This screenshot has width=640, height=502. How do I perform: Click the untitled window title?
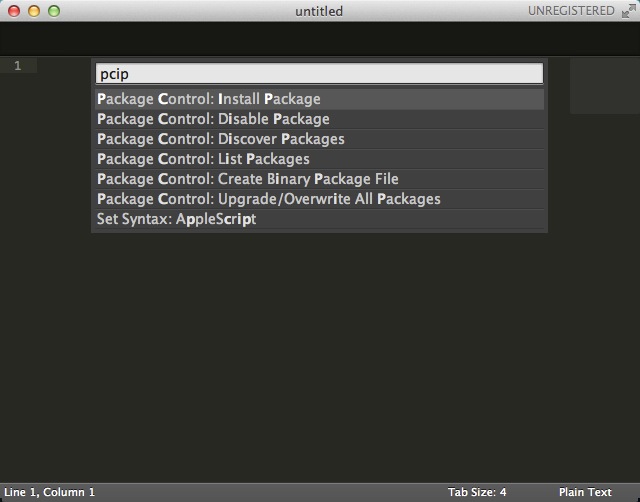click(x=319, y=11)
